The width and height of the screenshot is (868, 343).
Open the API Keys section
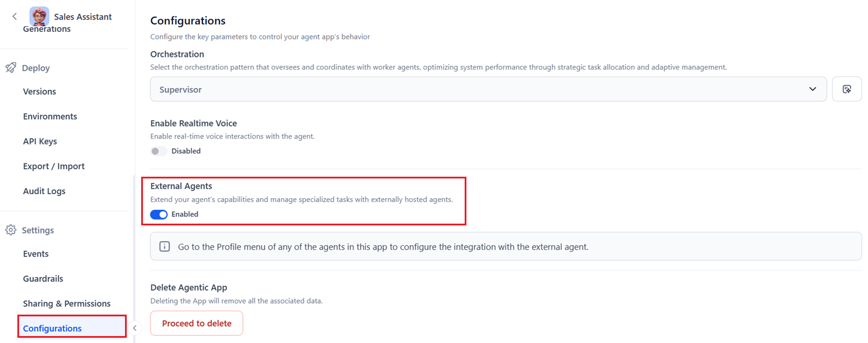pos(40,141)
